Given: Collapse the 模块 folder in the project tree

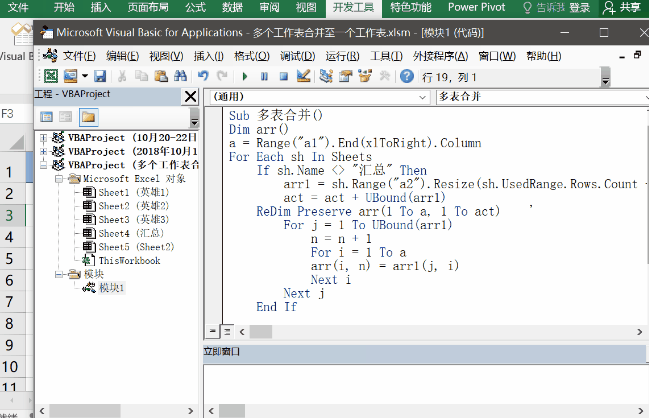Looking at the screenshot, I should [59, 274].
